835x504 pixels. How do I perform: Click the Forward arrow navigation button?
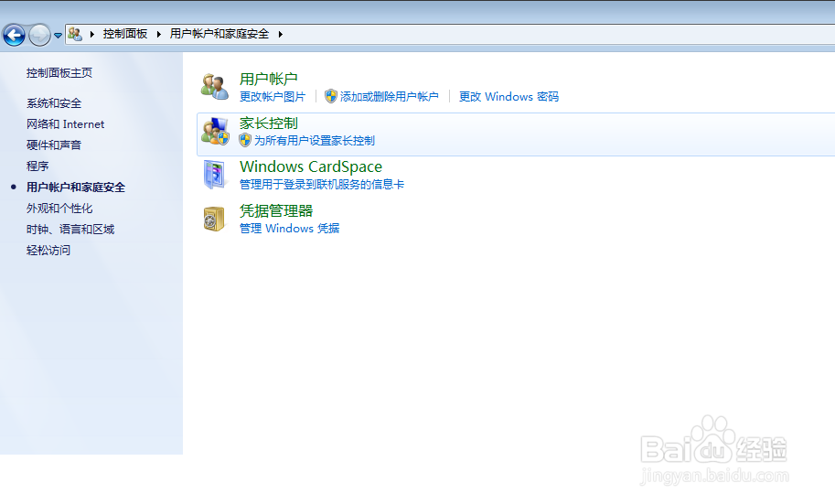click(x=39, y=35)
